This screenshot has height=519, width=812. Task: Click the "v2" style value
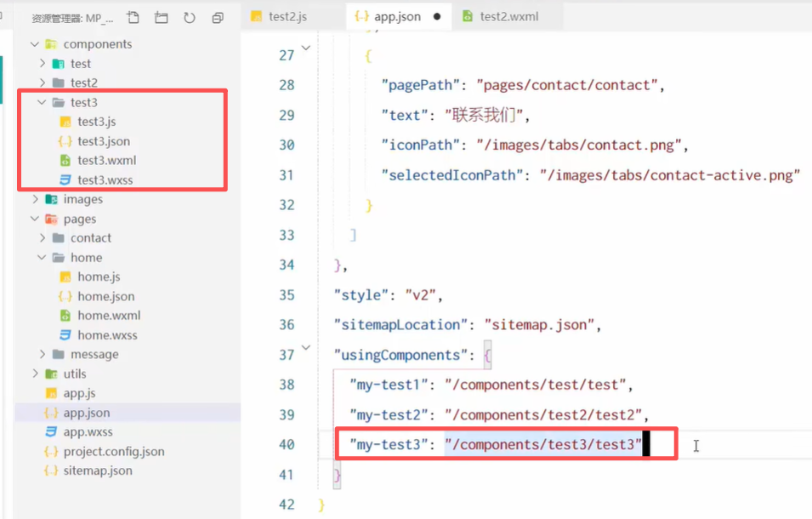tap(421, 295)
